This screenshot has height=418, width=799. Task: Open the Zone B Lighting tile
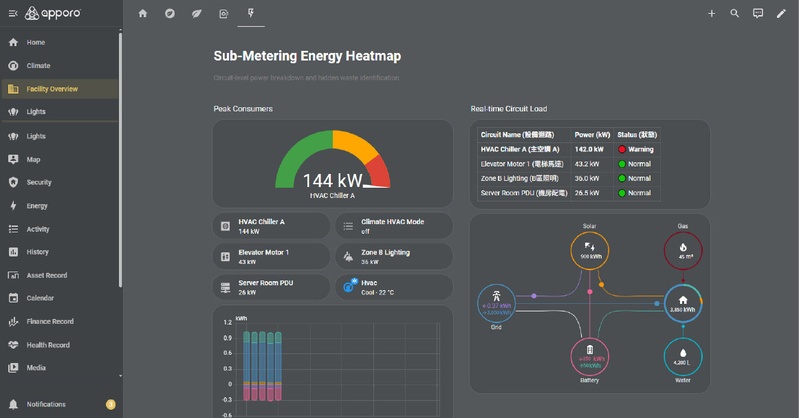pos(394,256)
